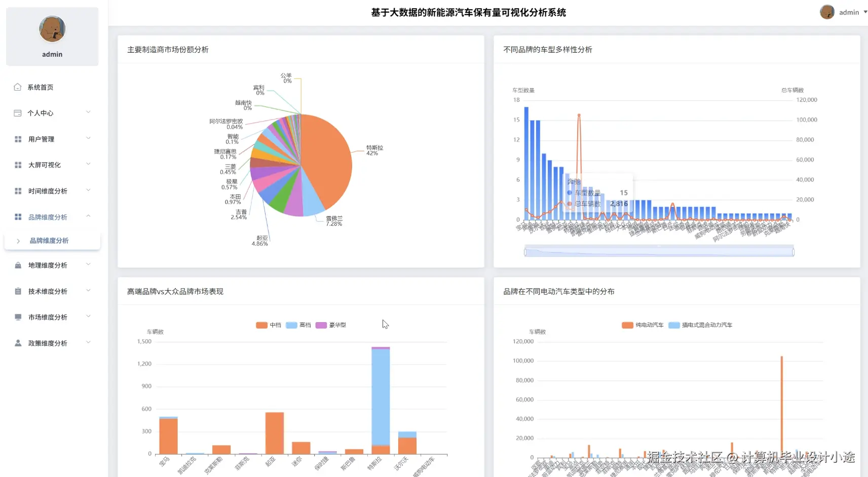
Task: Click the 吉普 2.54% pie label
Action: click(x=239, y=215)
